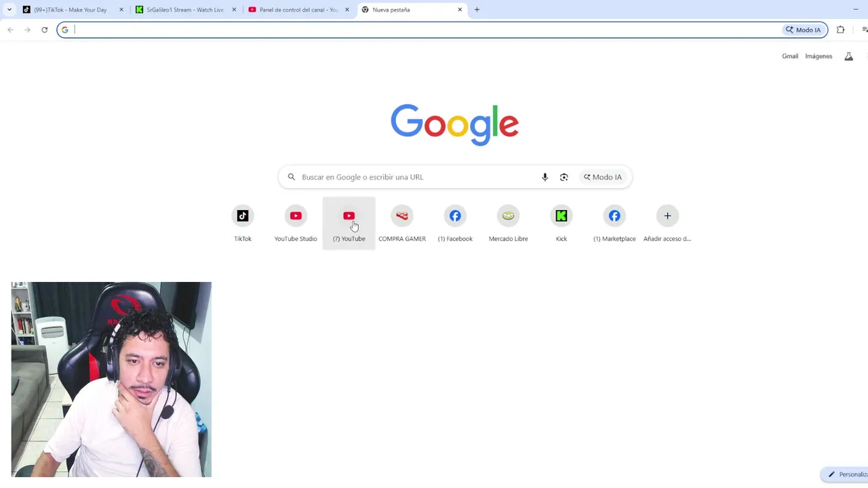The height and width of the screenshot is (488, 868).
Task: Click the Google icon in address bar
Action: (x=65, y=30)
